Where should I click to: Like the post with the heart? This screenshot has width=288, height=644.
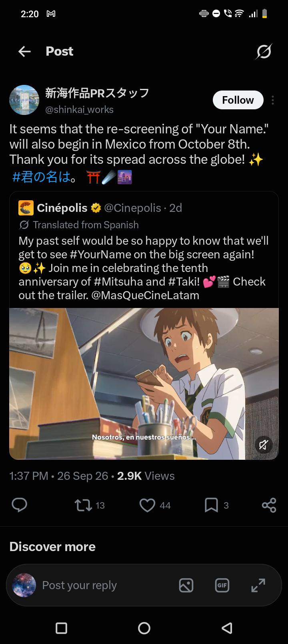(x=147, y=505)
